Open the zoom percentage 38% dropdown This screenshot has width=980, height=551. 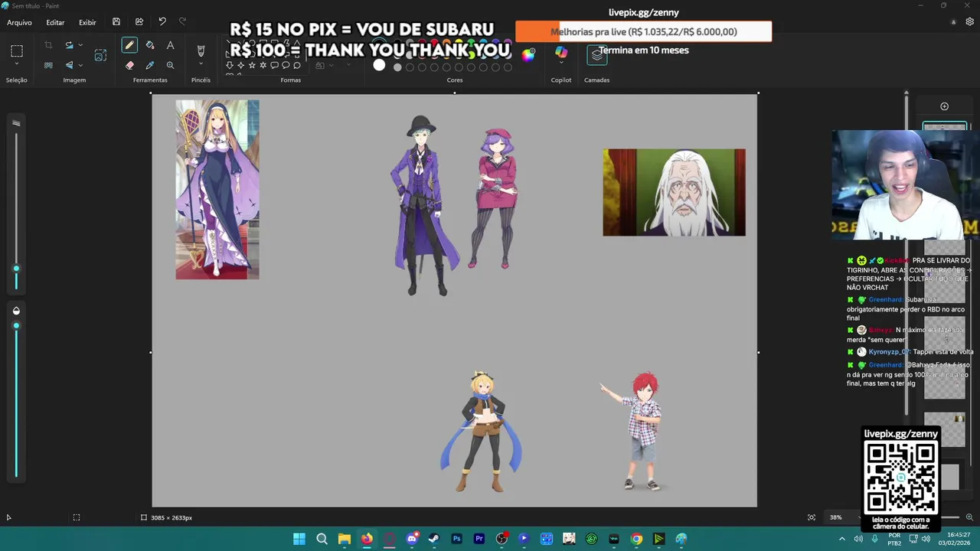(841, 517)
